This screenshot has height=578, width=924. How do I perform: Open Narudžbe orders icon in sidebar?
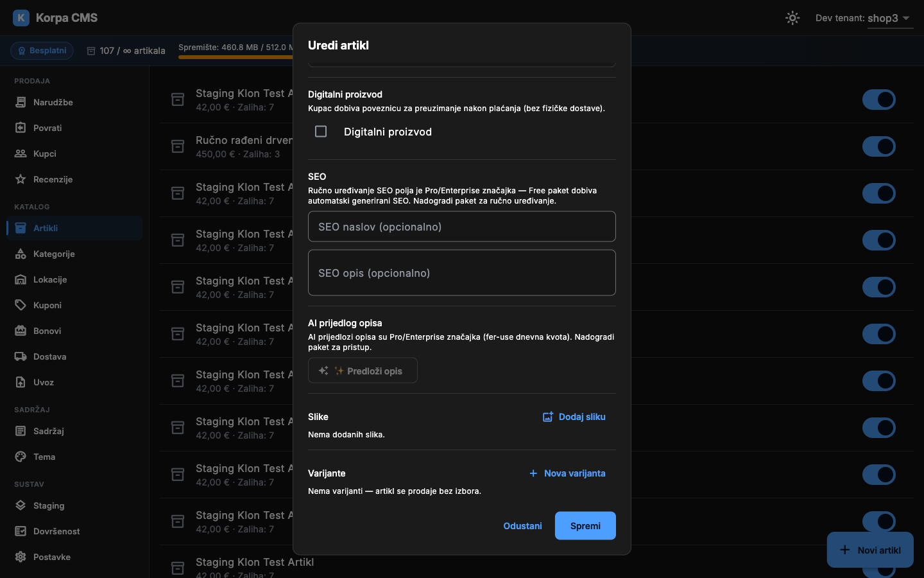[21, 102]
